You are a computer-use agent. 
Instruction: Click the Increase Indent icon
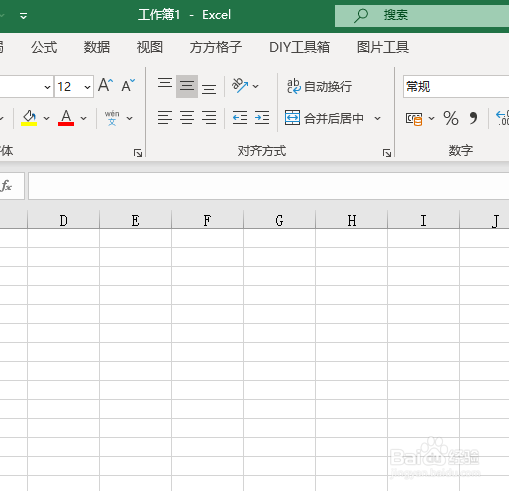262,118
